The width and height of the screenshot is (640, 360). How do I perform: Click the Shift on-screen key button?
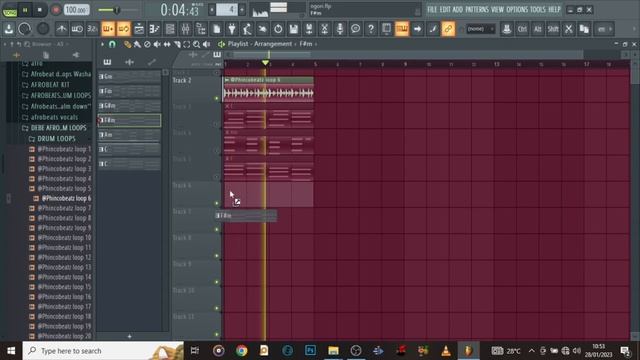pyautogui.click(x=553, y=29)
